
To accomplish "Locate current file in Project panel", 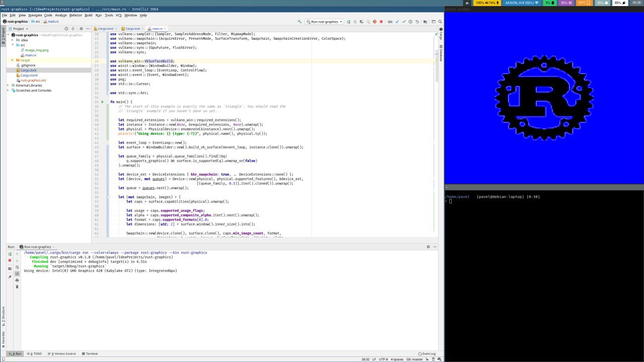I will (x=66, y=29).
